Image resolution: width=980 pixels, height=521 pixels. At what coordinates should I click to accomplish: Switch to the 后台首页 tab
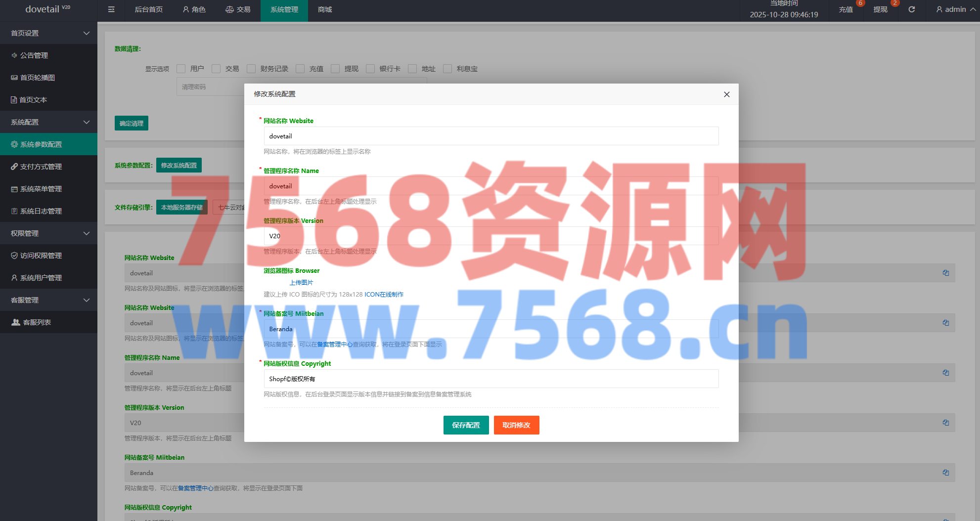(x=148, y=9)
